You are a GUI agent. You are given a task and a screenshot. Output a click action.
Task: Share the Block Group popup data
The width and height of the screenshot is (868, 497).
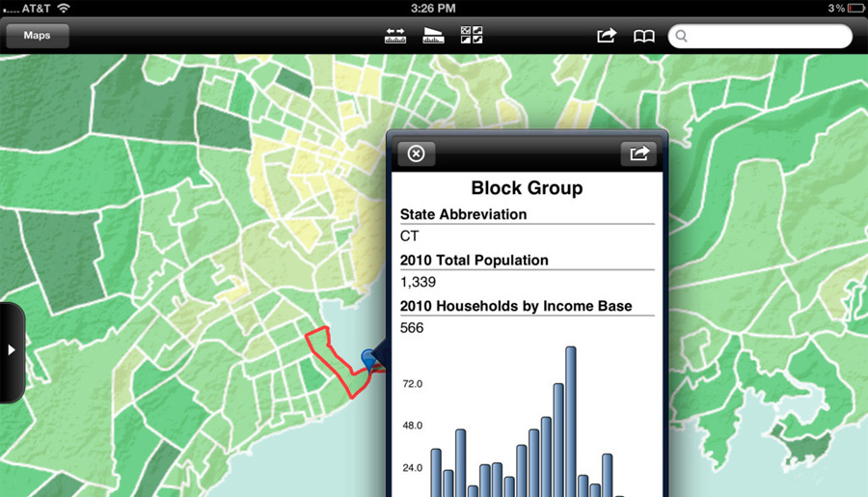(638, 153)
